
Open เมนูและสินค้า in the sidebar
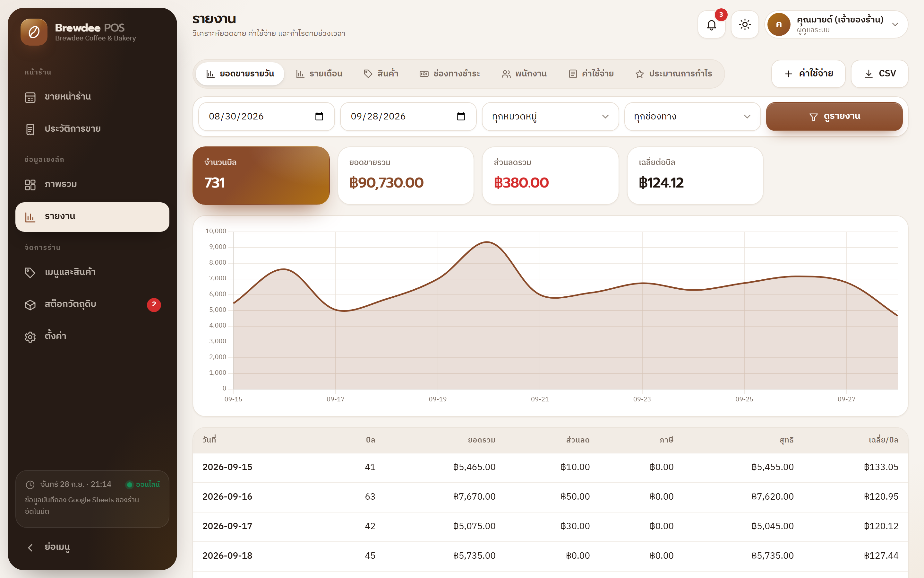click(x=92, y=272)
